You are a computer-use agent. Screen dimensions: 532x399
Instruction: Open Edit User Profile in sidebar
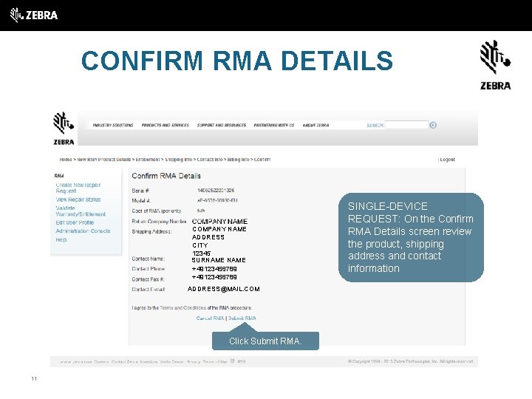75,222
